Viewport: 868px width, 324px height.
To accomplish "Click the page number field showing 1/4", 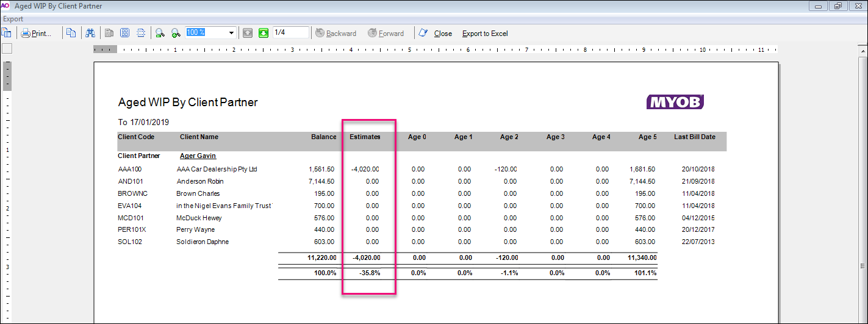I will pyautogui.click(x=290, y=32).
